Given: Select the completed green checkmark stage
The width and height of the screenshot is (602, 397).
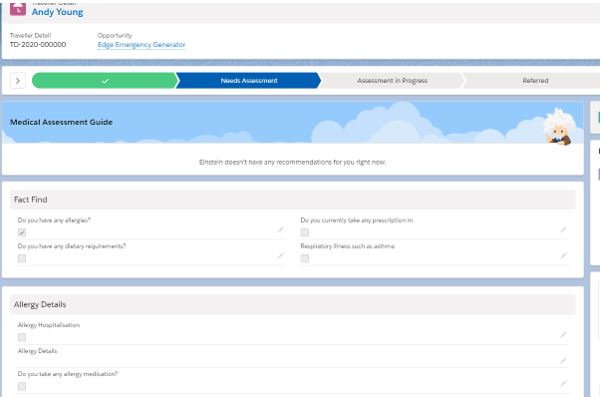Looking at the screenshot, I should 104,81.
